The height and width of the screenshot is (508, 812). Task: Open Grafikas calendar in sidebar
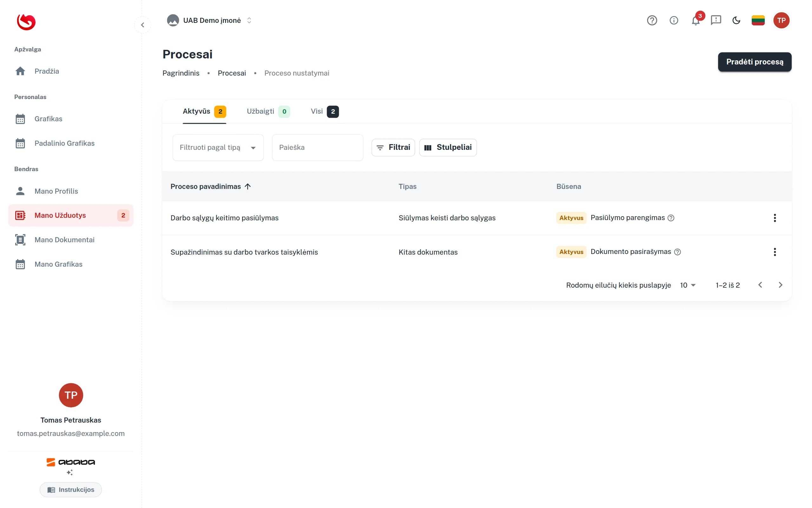click(x=71, y=119)
